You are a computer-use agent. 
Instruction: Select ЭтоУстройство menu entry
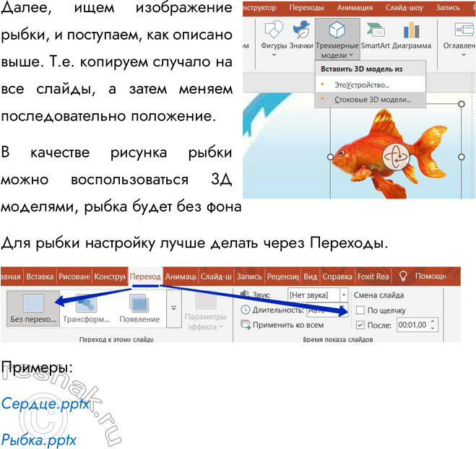point(361,85)
